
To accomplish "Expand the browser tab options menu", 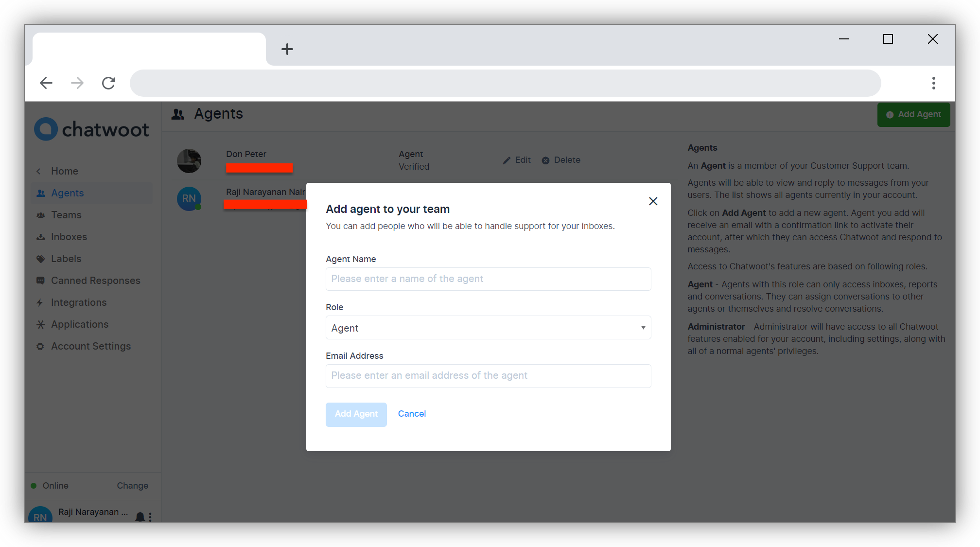I will click(933, 82).
